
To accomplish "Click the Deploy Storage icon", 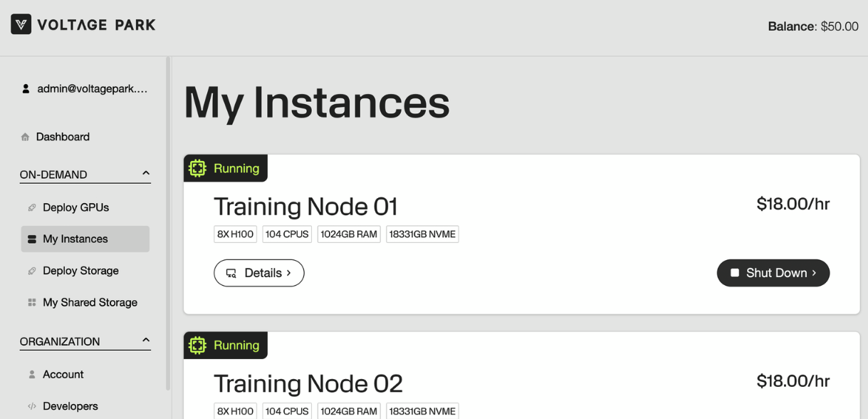I will pos(31,271).
